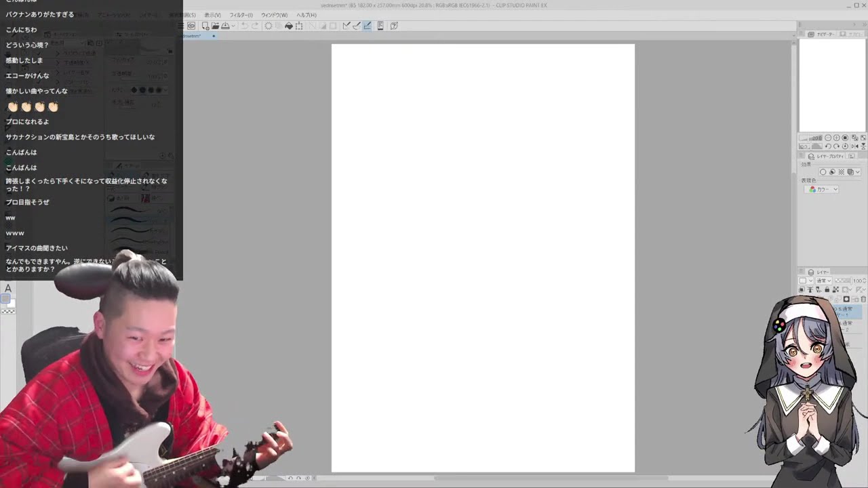Expand effects dropdown arrow in Layer Property

click(x=857, y=172)
